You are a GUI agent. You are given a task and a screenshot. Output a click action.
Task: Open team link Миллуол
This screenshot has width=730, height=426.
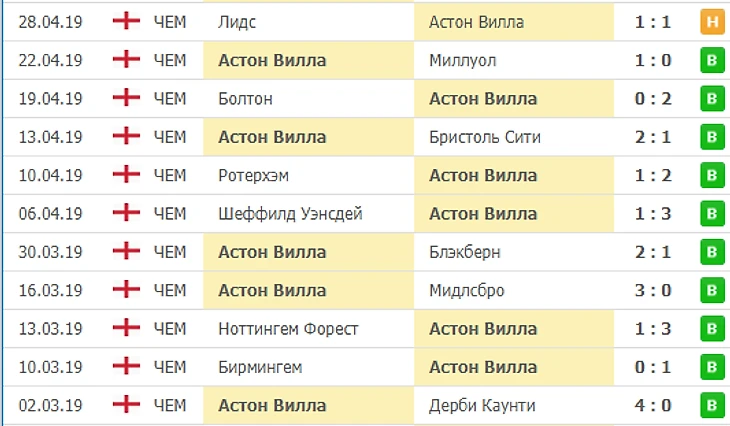[x=462, y=60]
